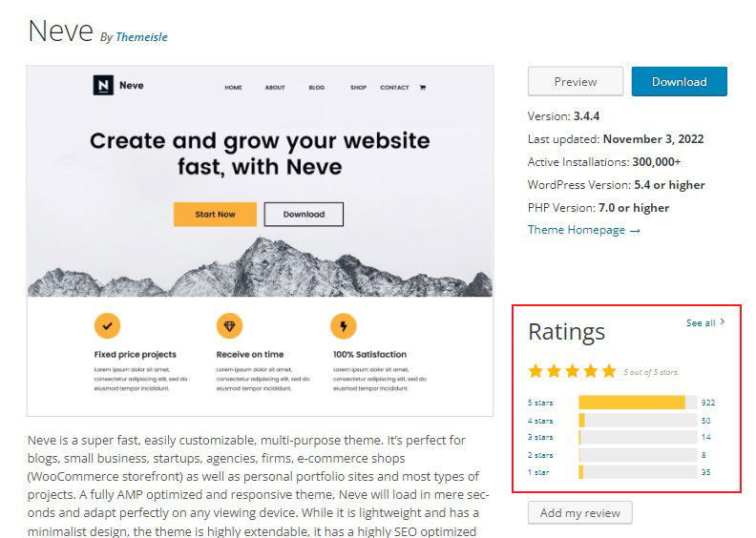Click the 50 four-star count
Viewport: 756px width, 538px height.
point(705,421)
